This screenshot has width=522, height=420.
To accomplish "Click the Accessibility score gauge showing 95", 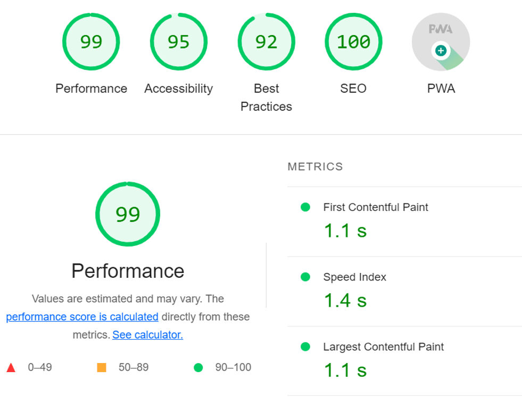I will click(178, 42).
